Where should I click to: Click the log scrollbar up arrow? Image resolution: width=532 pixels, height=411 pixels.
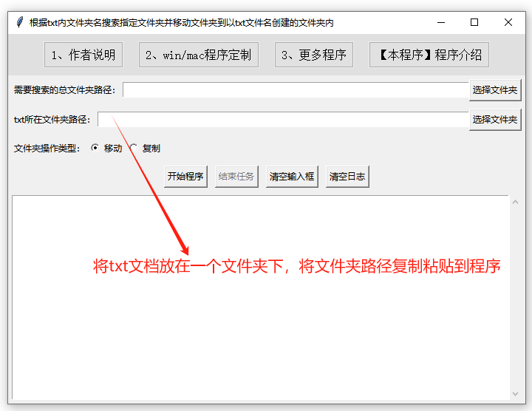click(x=516, y=202)
